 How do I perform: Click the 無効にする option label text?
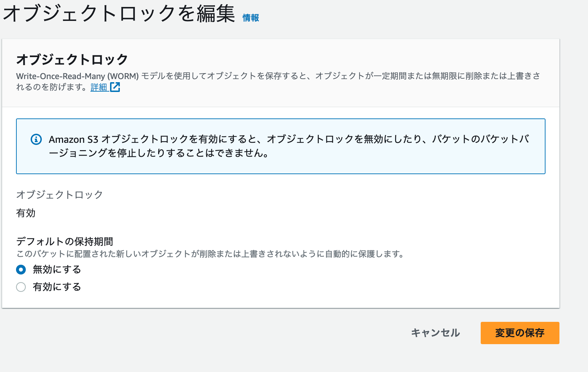tap(56, 269)
